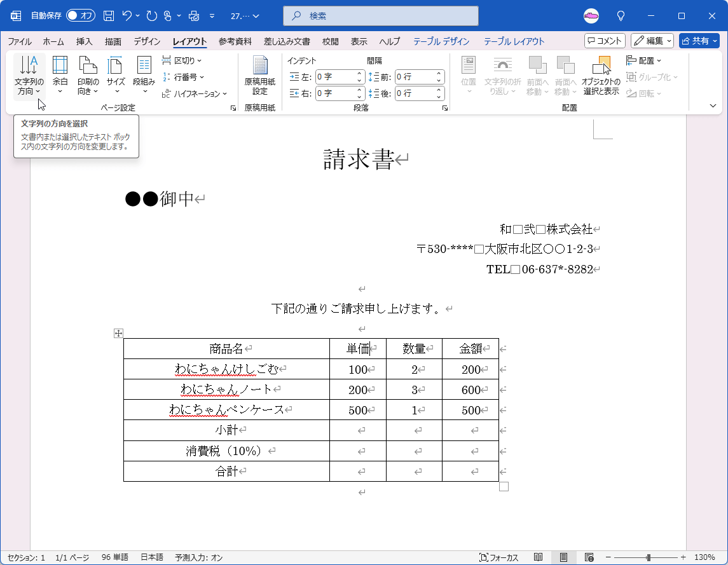Open the Margins (余白) options

click(60, 75)
